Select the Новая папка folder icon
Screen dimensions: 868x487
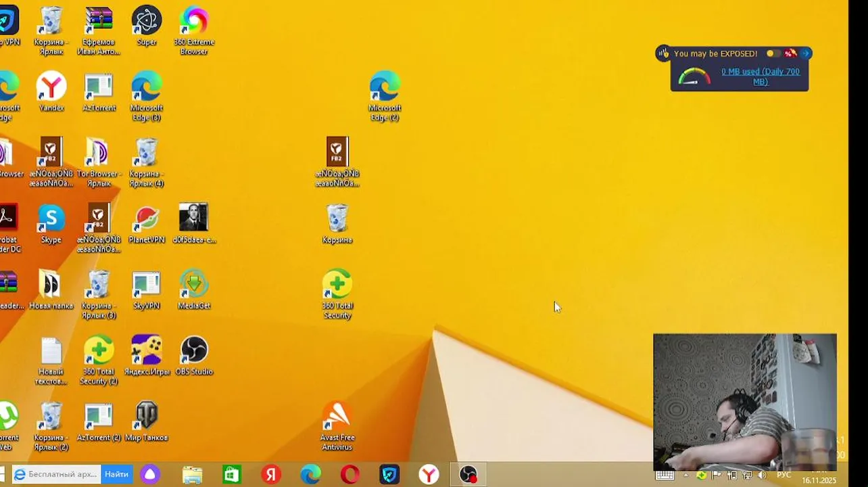pyautogui.click(x=51, y=289)
